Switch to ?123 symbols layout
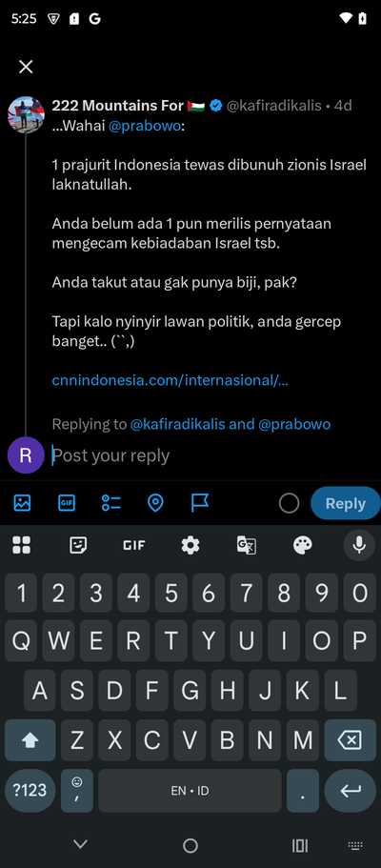The width and height of the screenshot is (381, 868). pyautogui.click(x=30, y=790)
